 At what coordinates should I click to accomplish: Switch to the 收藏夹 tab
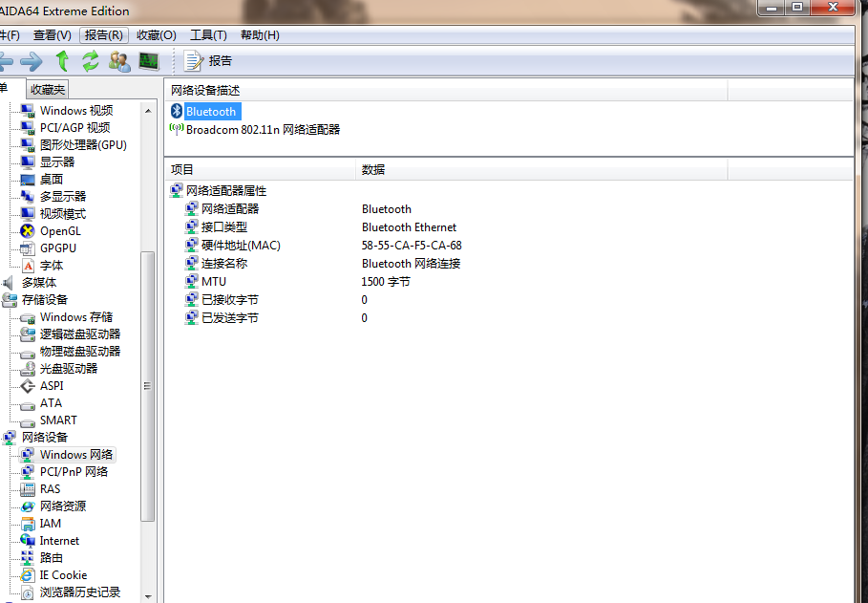click(x=48, y=89)
